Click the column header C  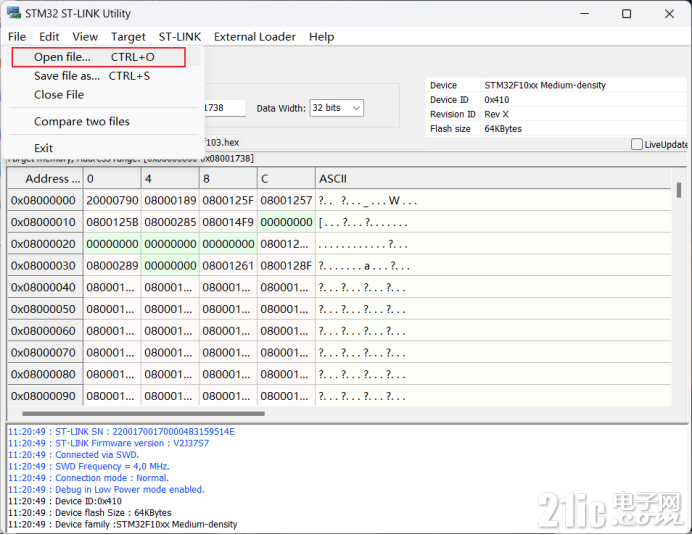click(286, 179)
